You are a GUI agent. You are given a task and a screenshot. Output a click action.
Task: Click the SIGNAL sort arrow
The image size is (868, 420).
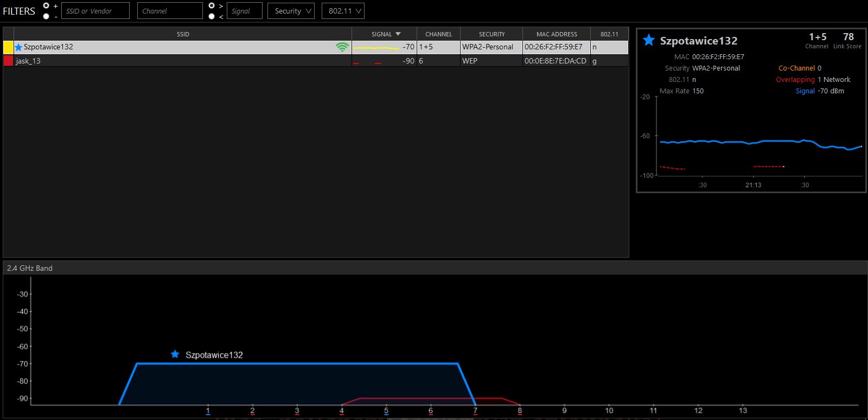(x=398, y=34)
